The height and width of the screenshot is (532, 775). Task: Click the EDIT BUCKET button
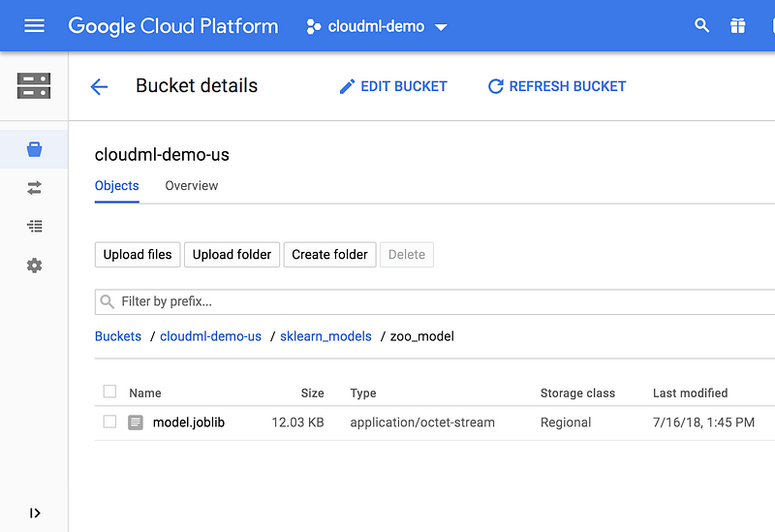392,86
